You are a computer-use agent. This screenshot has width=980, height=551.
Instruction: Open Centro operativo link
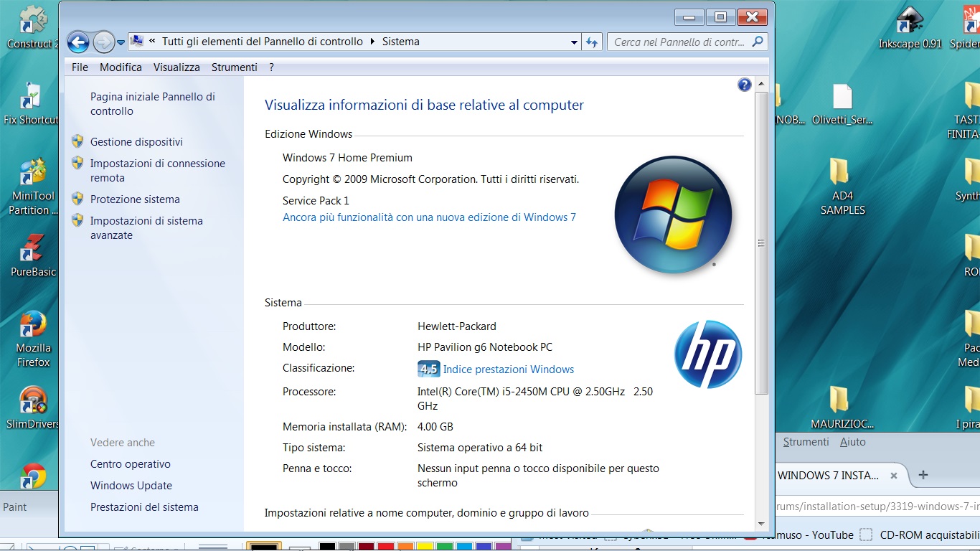click(x=131, y=463)
